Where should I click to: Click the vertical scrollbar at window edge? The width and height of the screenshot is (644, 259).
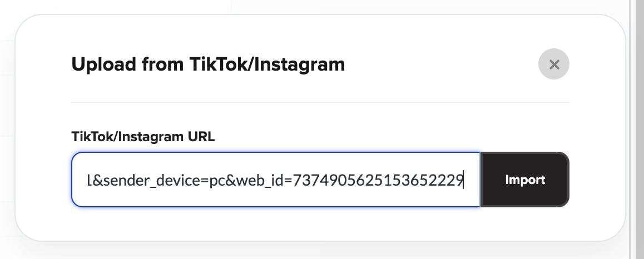636,129
